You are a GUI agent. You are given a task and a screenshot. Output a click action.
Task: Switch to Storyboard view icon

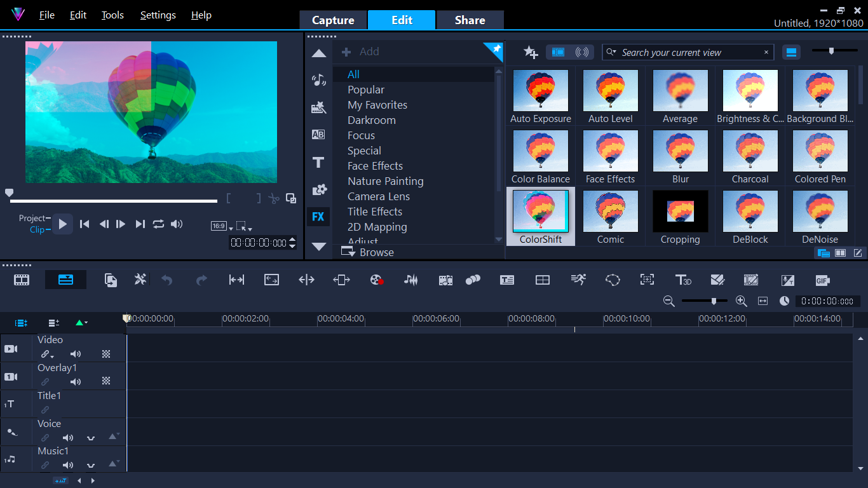(22, 280)
